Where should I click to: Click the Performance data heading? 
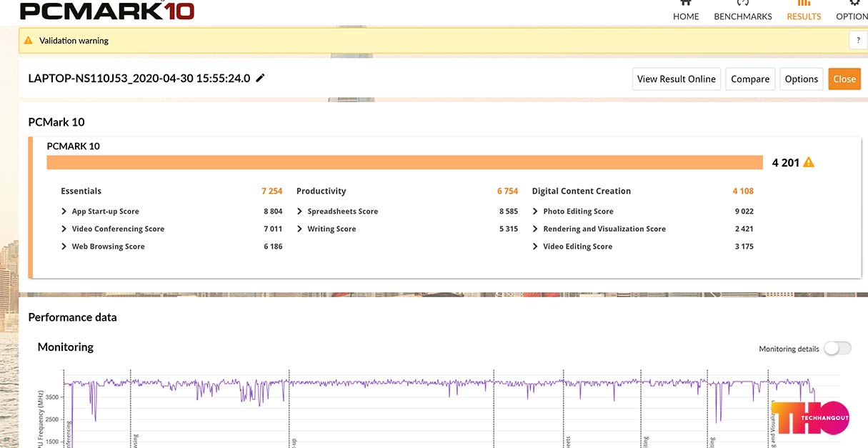72,317
